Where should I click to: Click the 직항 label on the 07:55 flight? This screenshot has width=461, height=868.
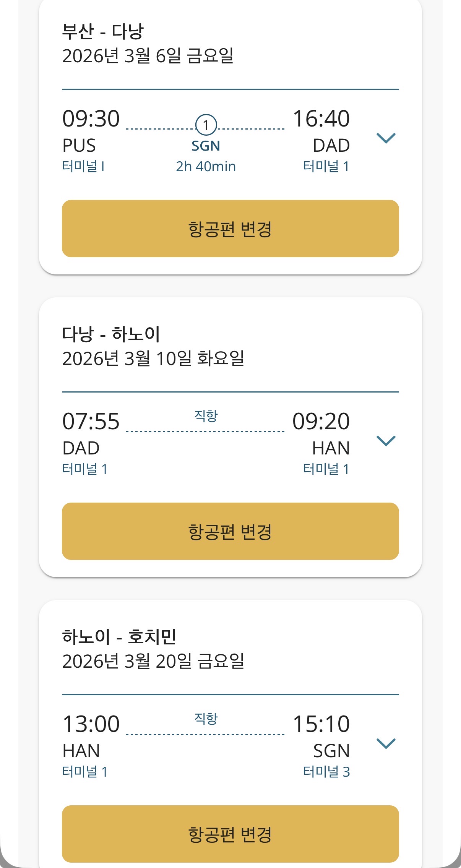pos(206,415)
